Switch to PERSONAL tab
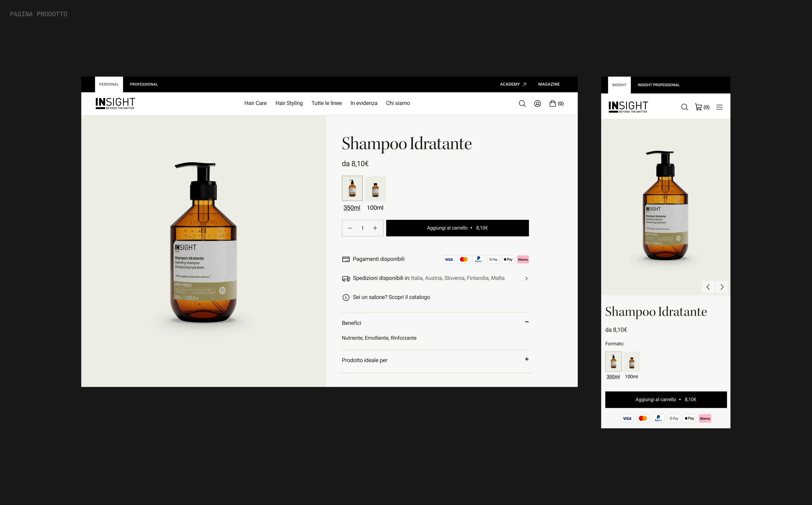Image resolution: width=812 pixels, height=505 pixels. [x=109, y=85]
